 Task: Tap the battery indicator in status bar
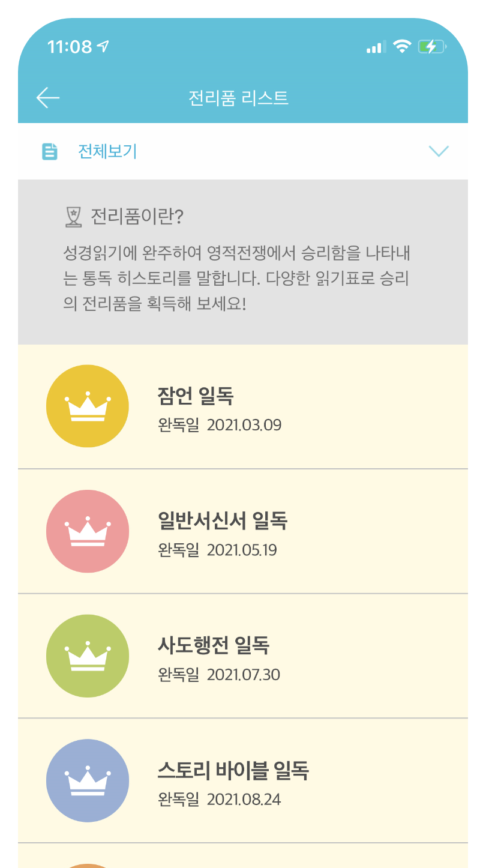[x=432, y=46]
